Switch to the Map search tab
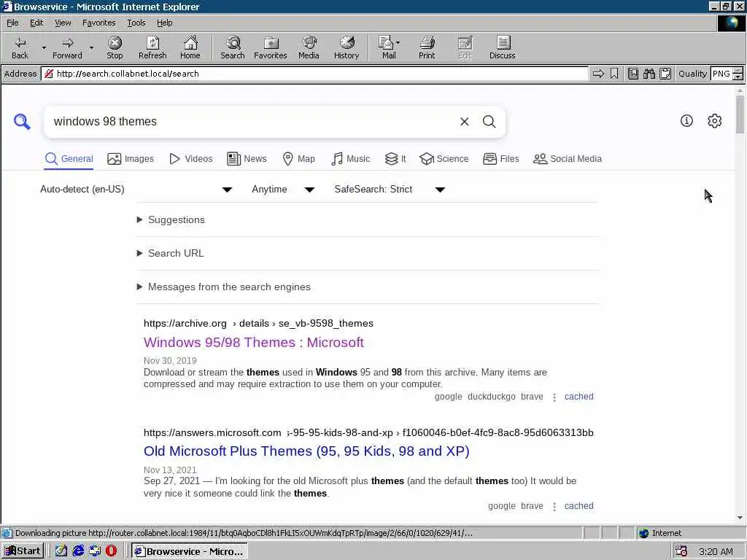The height and width of the screenshot is (560, 747). (298, 158)
